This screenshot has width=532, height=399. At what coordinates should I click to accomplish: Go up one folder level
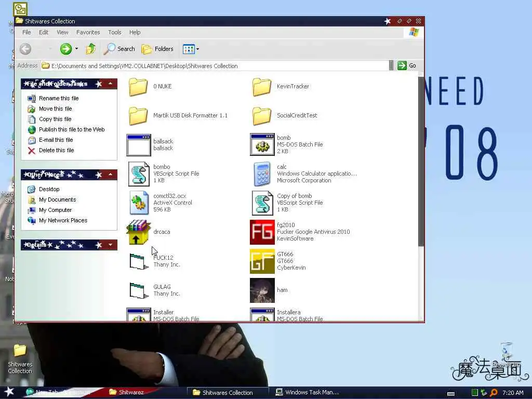[x=90, y=49]
